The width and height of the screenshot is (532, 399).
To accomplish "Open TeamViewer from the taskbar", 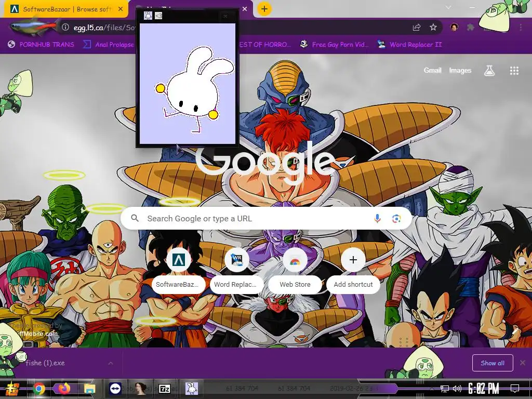I will pyautogui.click(x=115, y=389).
